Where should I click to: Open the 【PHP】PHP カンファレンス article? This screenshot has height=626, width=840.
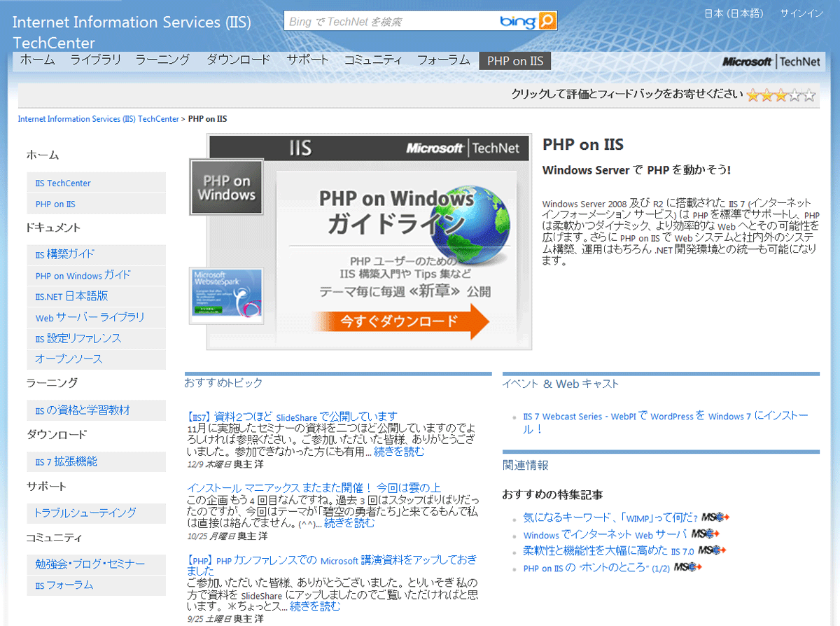point(332,565)
